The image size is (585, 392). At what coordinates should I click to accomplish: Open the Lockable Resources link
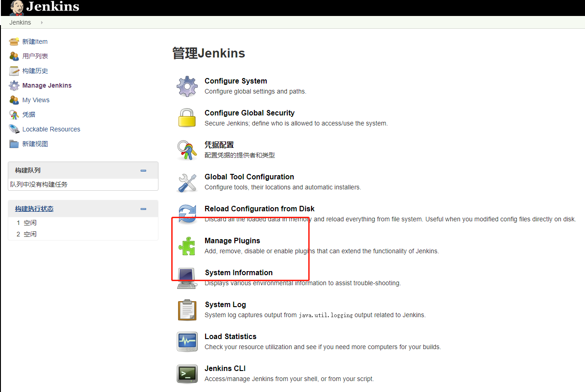51,129
